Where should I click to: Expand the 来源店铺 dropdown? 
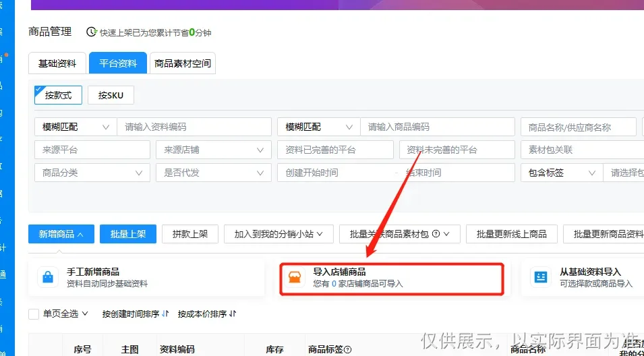pos(214,150)
